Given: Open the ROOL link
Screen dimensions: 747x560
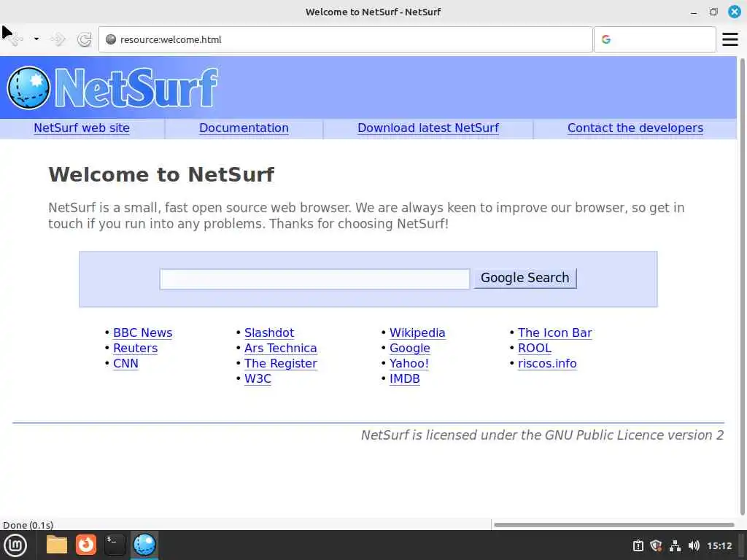Looking at the screenshot, I should 535,348.
